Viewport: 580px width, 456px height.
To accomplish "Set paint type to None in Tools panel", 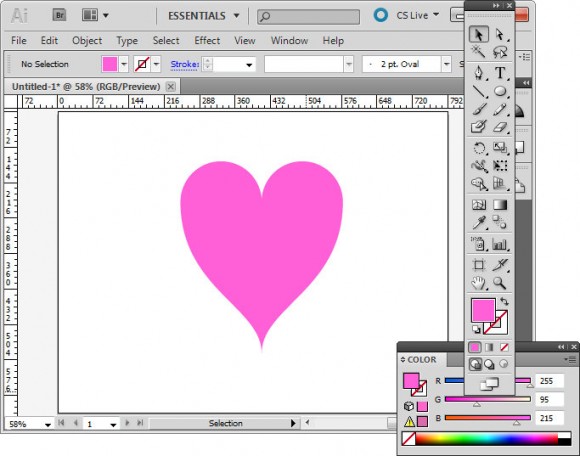I will click(x=504, y=347).
